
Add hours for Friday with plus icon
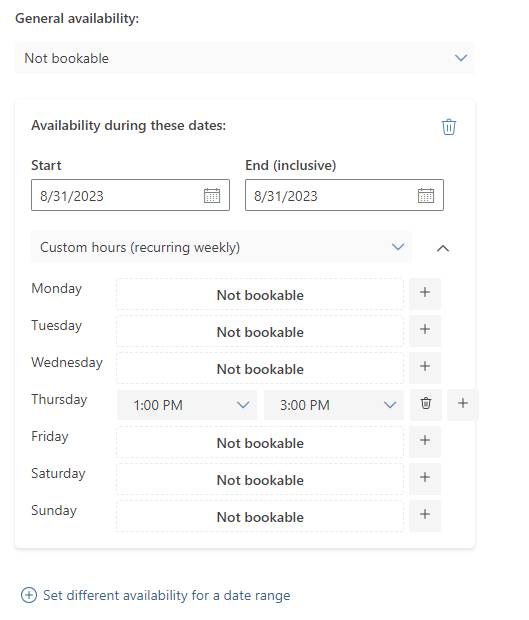click(x=425, y=441)
